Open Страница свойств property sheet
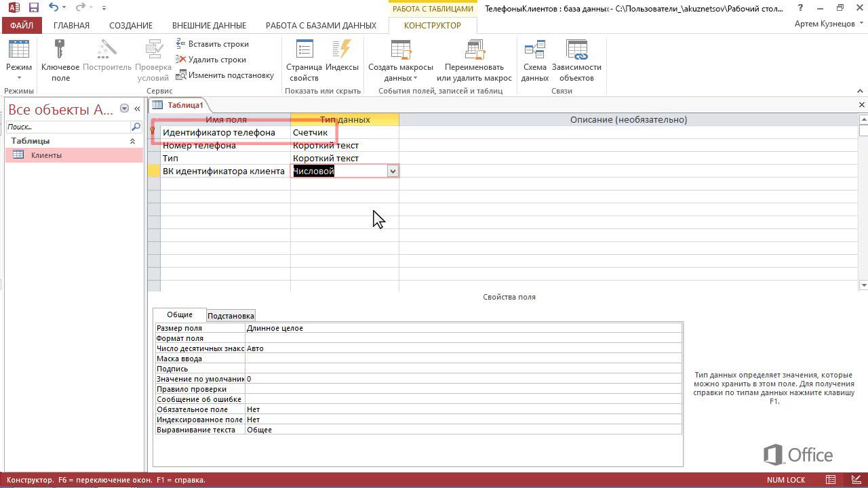868x488 pixels. point(304,60)
